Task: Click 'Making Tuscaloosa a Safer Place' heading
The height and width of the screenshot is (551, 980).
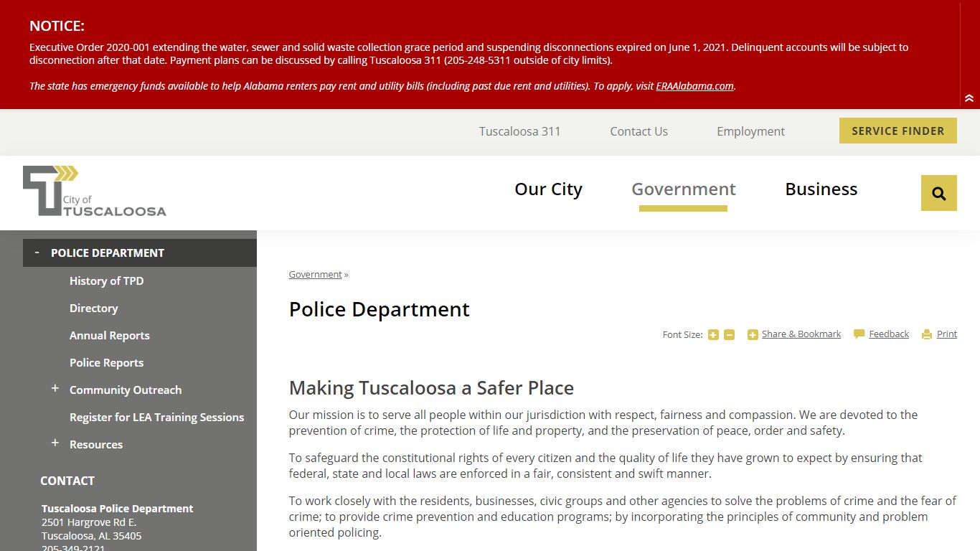Action: 431,388
